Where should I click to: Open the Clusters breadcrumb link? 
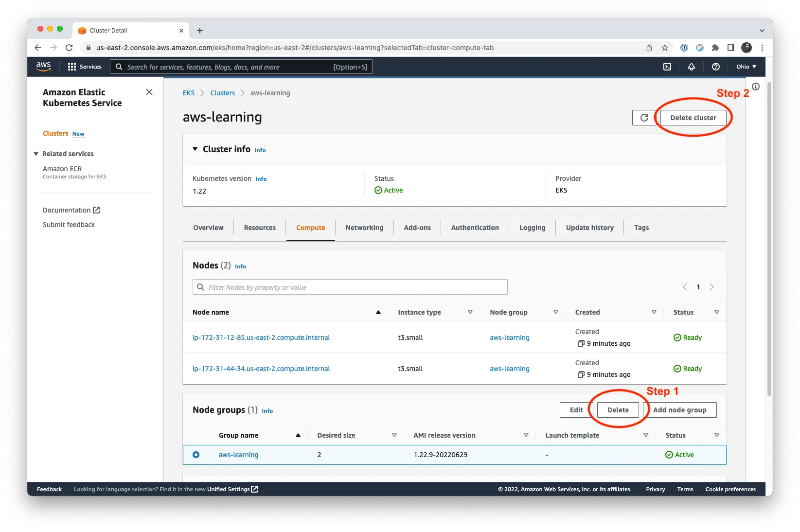(222, 93)
